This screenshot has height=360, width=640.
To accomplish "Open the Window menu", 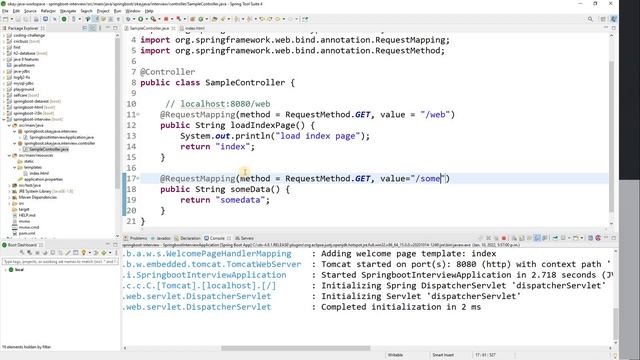I will [133, 11].
